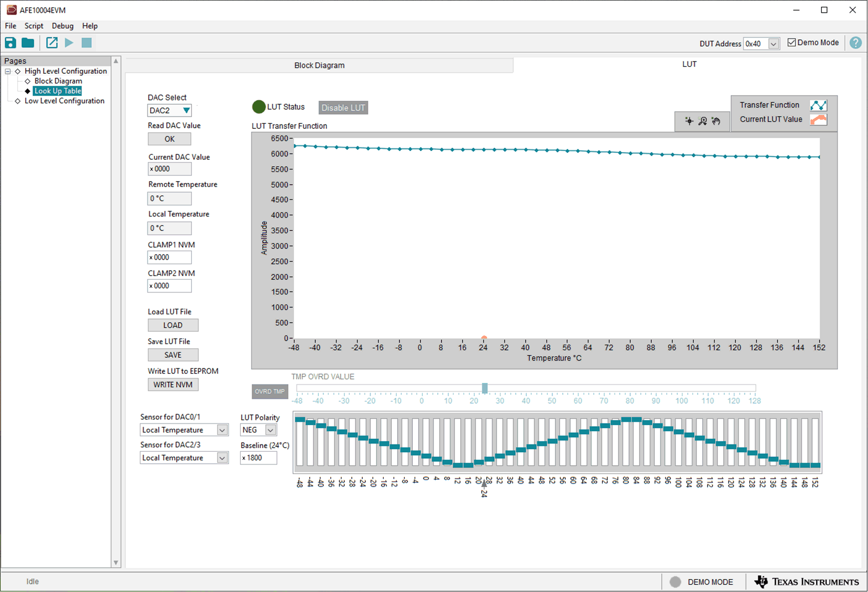Image resolution: width=868 pixels, height=592 pixels.
Task: Switch to the Block Diagram tab
Action: coord(319,66)
